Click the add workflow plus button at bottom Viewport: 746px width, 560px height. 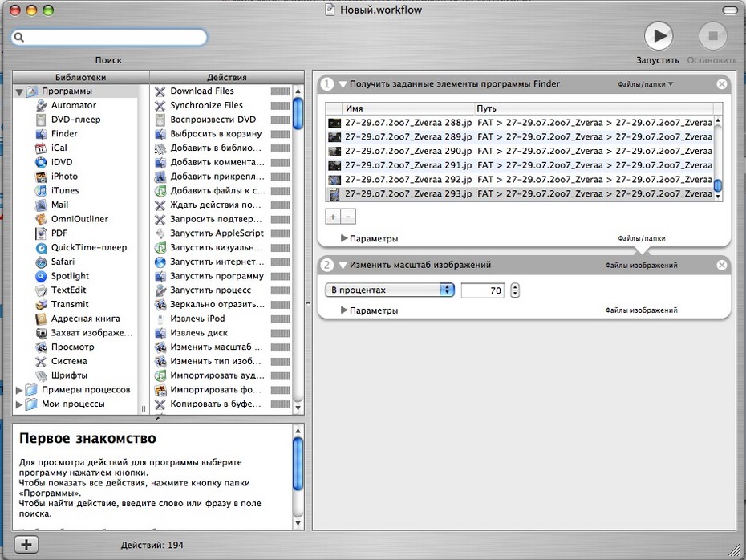pyautogui.click(x=26, y=544)
